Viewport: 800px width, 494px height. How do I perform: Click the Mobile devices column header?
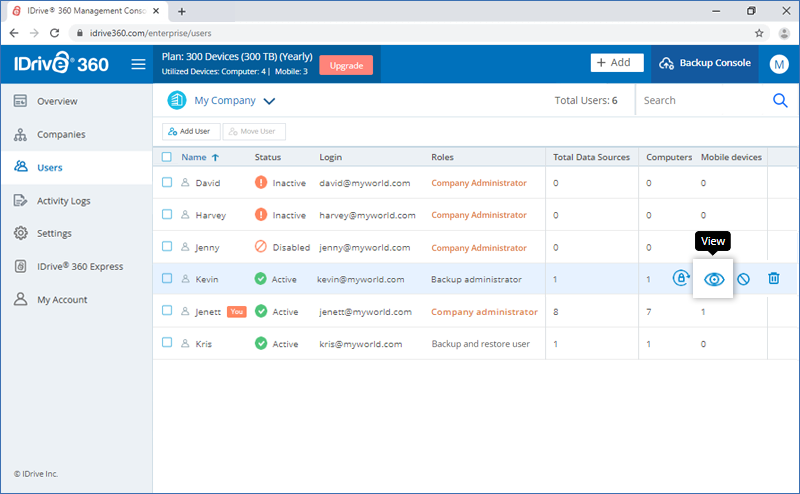731,157
